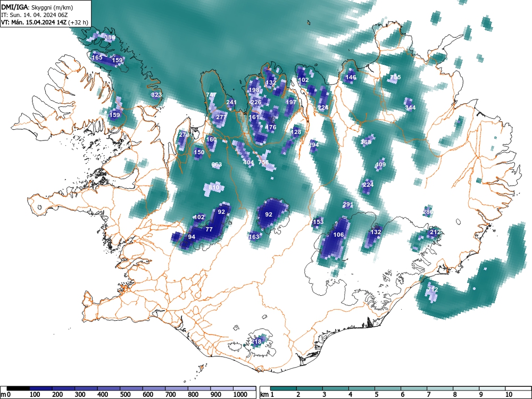Viewport: 532px width, 399px height.
Task: Click the 77 visibility label
Action: (209, 229)
